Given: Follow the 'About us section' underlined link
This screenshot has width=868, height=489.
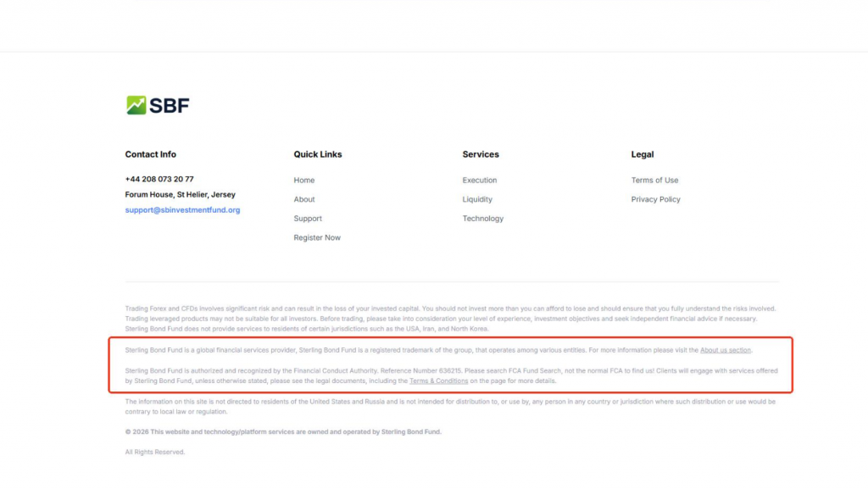Looking at the screenshot, I should [x=726, y=350].
